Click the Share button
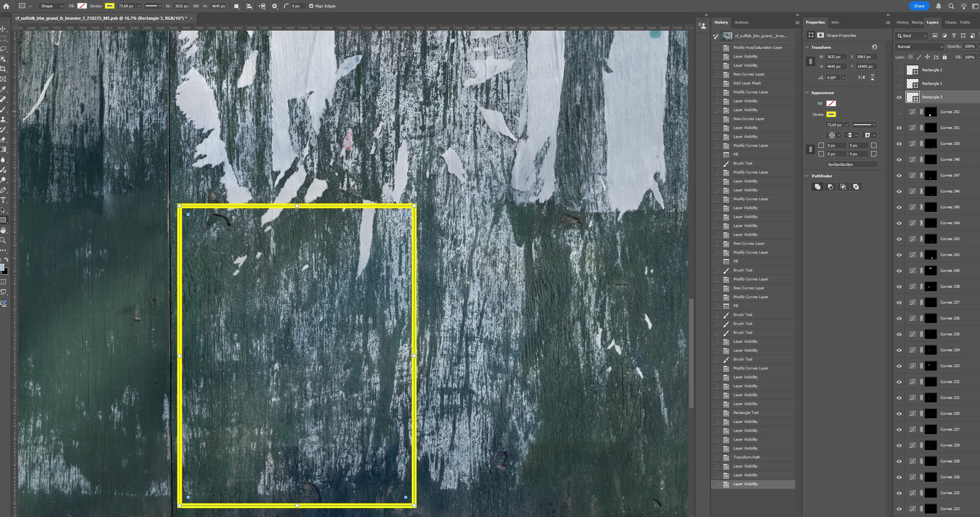Image resolution: width=980 pixels, height=517 pixels. tap(919, 6)
